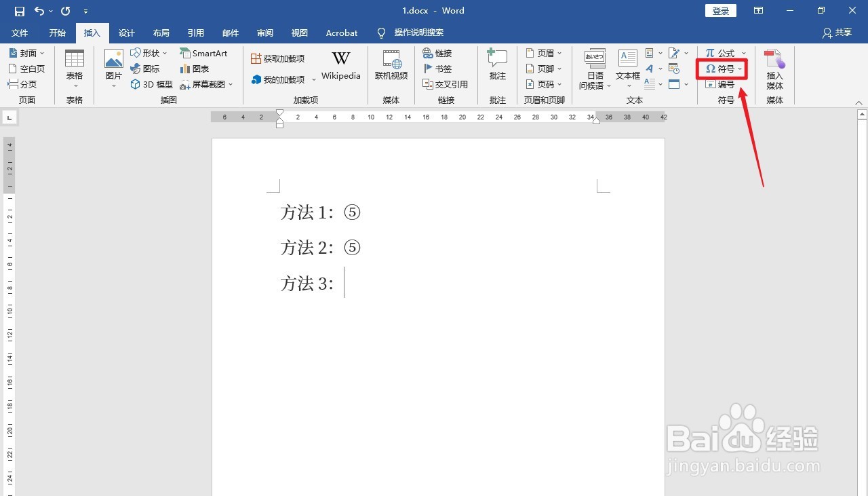The image size is (868, 496).
Task: Click after 方法 3: in the document
Action: point(344,283)
